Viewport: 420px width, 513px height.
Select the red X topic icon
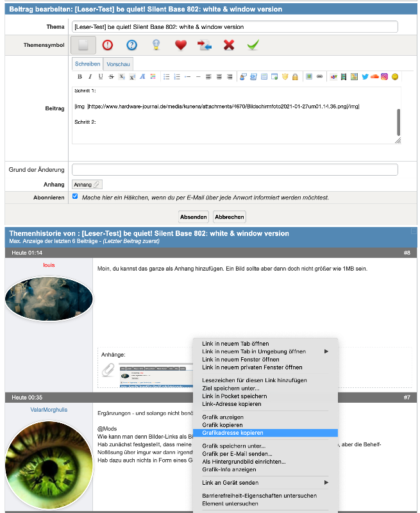(229, 45)
